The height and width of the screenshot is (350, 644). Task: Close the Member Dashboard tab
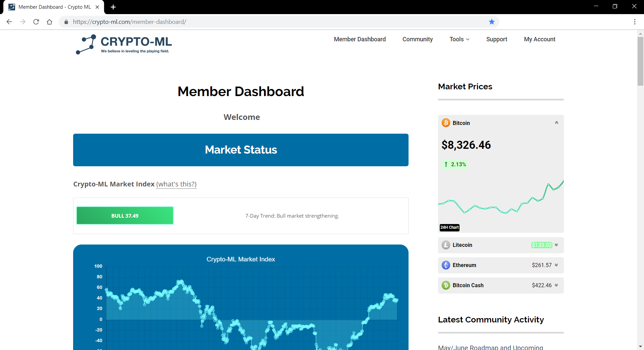click(x=97, y=7)
